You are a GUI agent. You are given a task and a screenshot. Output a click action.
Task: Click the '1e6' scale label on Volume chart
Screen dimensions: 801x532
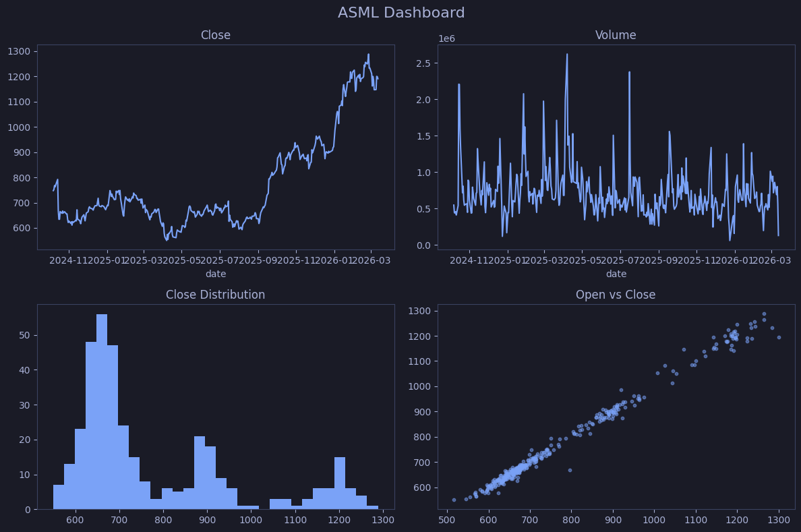click(446, 39)
